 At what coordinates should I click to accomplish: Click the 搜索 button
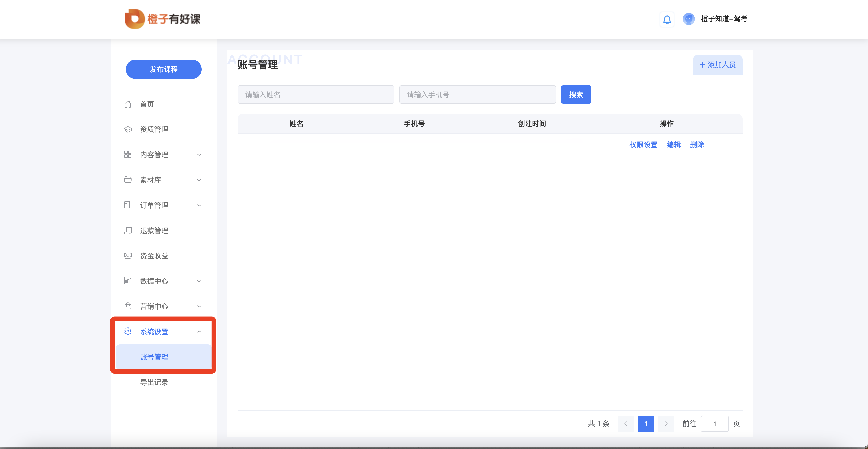[576, 95]
